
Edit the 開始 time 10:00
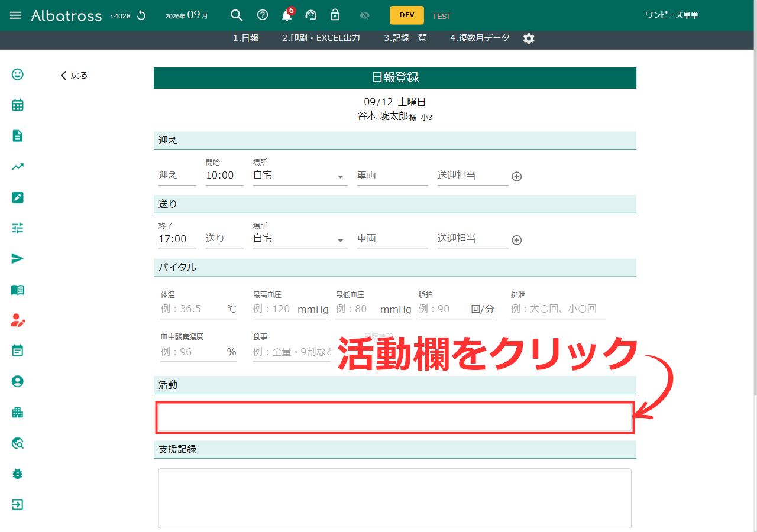coord(225,175)
